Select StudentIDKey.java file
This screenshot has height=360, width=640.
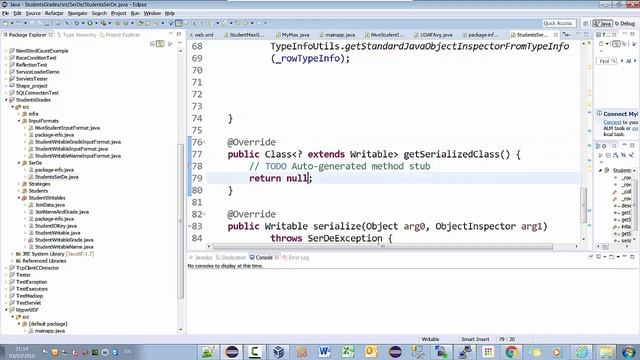tap(56, 226)
